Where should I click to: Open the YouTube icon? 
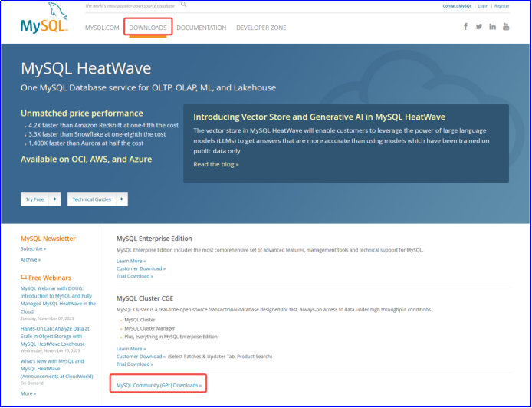506,27
